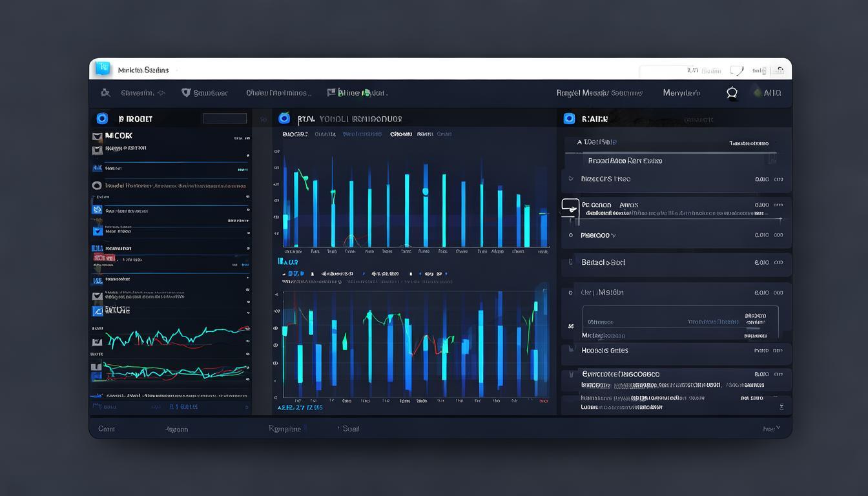Click the envelope icon next to MICOR
The height and width of the screenshot is (496, 868).
[x=98, y=136]
